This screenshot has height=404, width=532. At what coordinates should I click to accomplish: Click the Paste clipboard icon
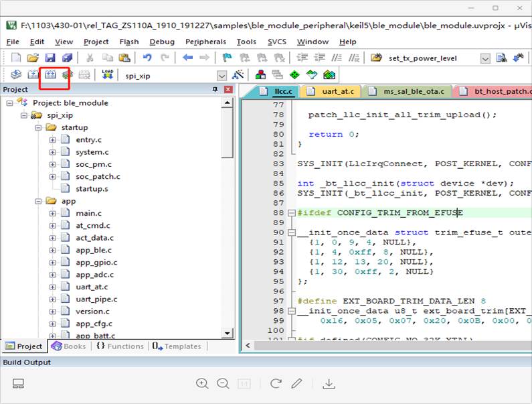(124, 58)
